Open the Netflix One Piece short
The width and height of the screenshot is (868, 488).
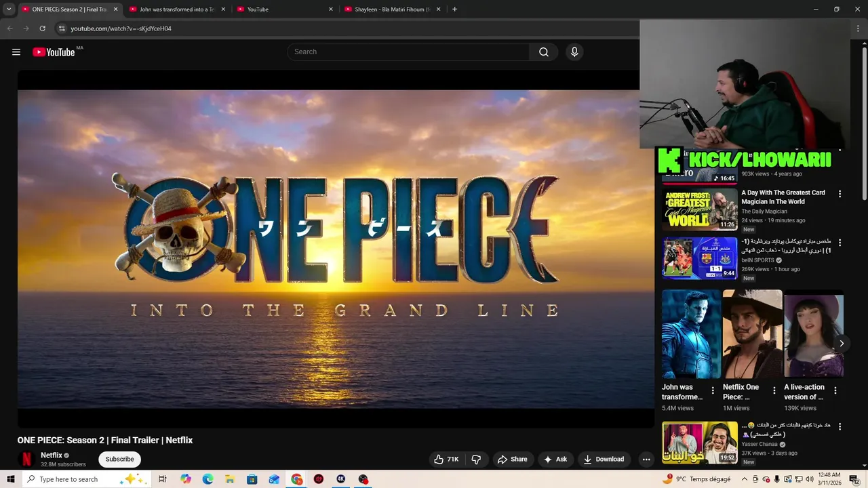pyautogui.click(x=753, y=334)
